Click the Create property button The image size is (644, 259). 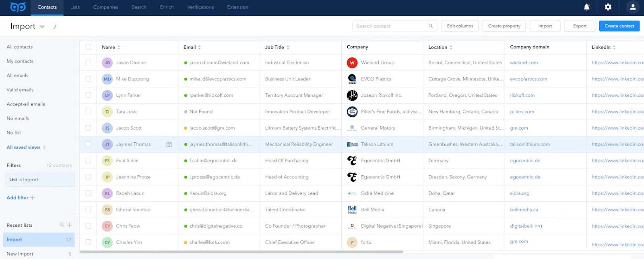point(504,26)
